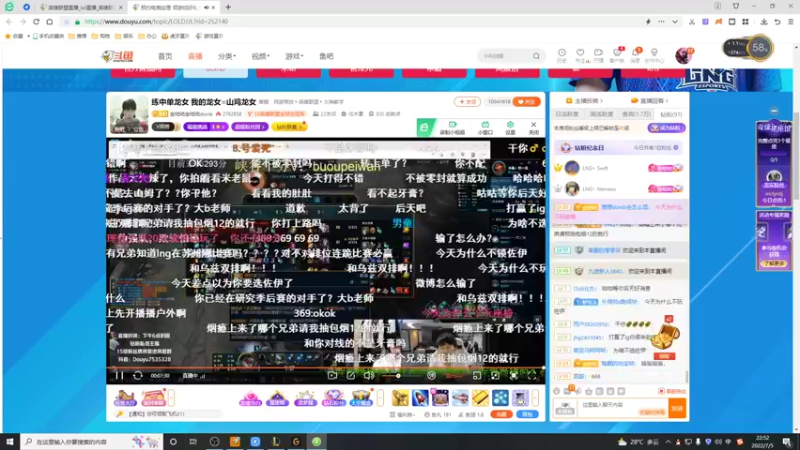Click the orange 充值 recharge button

pos(502,414)
